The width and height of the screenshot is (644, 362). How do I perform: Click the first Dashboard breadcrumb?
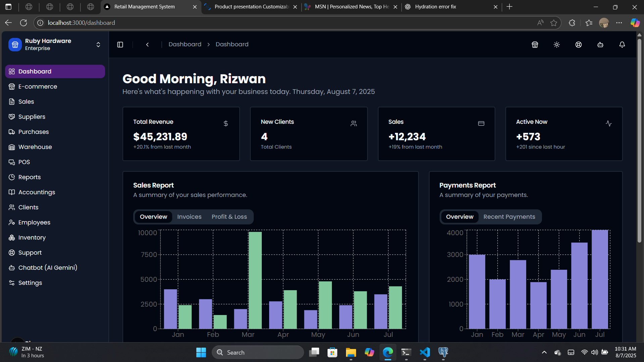pyautogui.click(x=185, y=44)
